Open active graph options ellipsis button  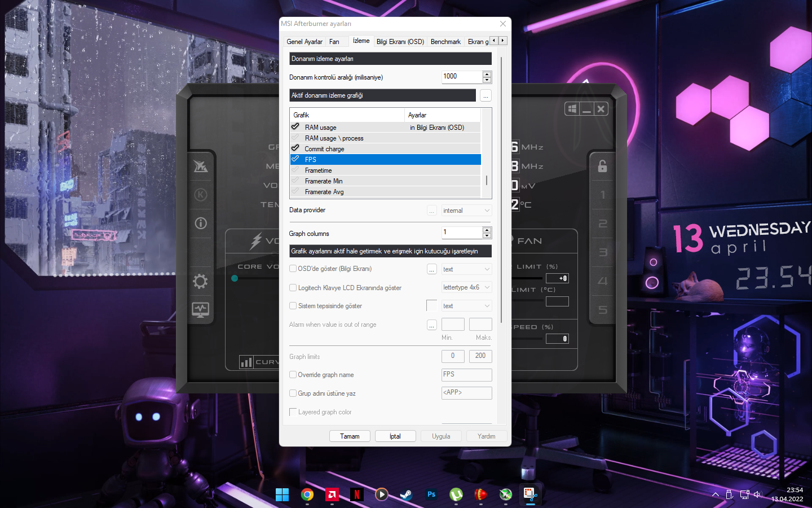[x=486, y=95]
